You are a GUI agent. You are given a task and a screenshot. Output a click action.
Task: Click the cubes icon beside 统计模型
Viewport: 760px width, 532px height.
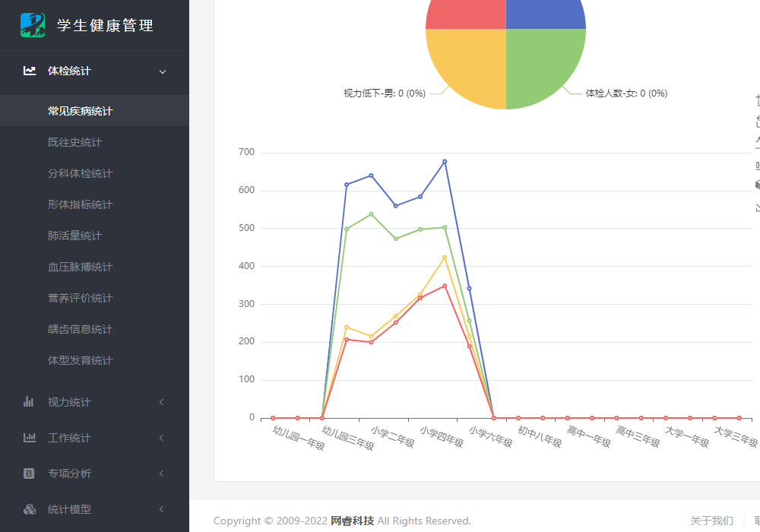click(x=30, y=509)
